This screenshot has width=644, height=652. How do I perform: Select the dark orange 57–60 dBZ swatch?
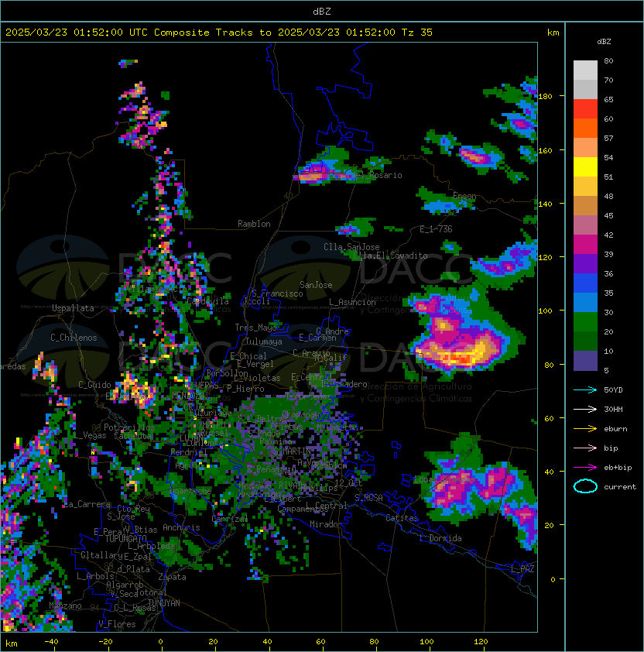coord(585,128)
